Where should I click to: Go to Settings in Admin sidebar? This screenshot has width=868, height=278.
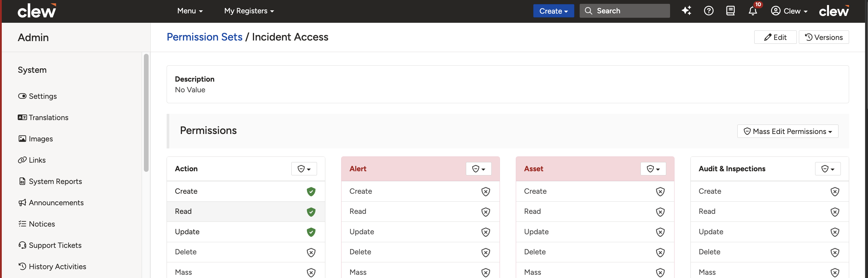click(38, 96)
